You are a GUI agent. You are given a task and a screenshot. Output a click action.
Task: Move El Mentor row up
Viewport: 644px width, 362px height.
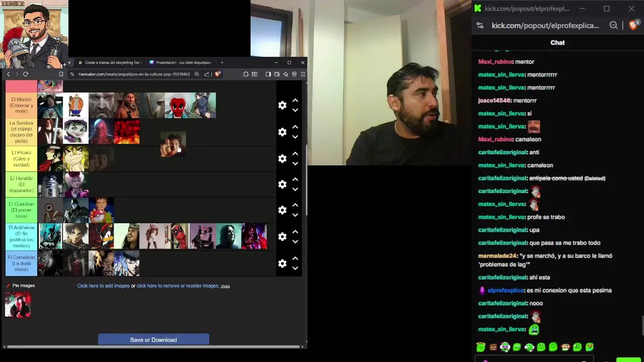point(295,101)
